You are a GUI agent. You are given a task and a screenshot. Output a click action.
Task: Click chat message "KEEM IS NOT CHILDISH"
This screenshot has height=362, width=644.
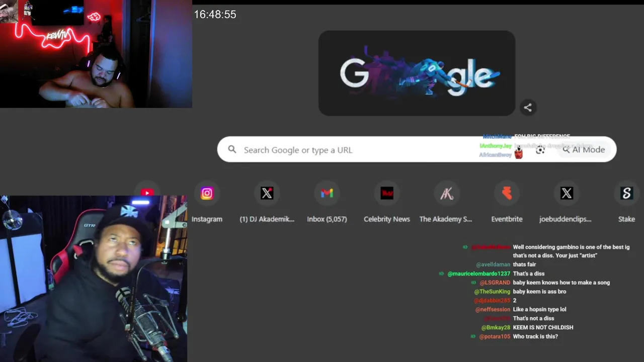click(543, 327)
